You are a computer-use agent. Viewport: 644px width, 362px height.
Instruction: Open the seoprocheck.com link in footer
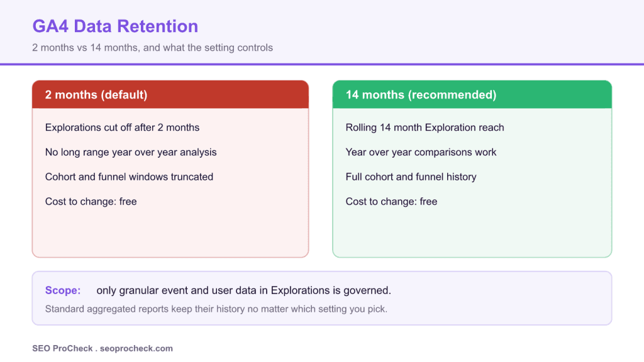136,348
